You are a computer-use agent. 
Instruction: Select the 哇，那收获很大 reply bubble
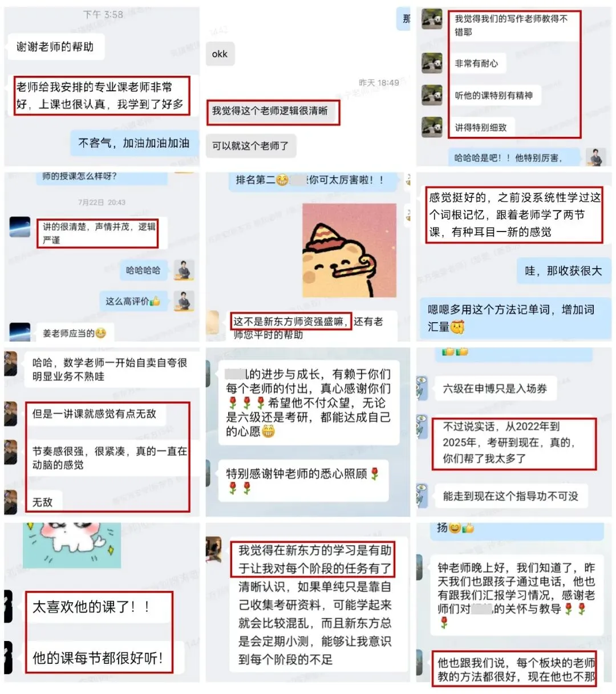(563, 271)
